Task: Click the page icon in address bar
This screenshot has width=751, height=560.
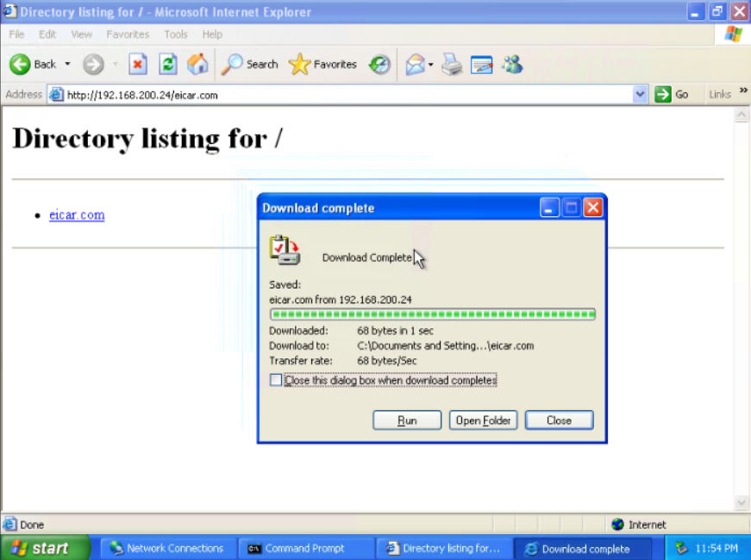Action: point(56,95)
